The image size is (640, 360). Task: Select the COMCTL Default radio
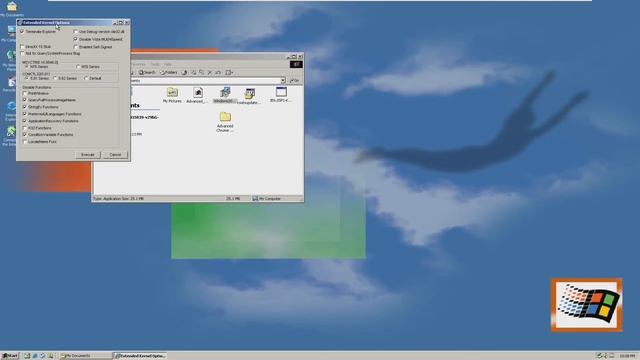point(86,78)
